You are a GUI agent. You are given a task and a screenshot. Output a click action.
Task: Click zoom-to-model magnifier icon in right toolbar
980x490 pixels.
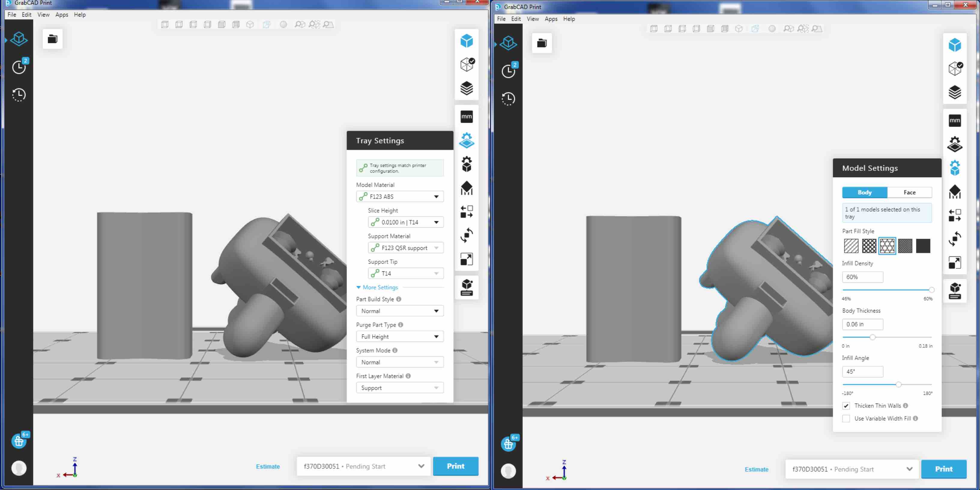(x=789, y=29)
